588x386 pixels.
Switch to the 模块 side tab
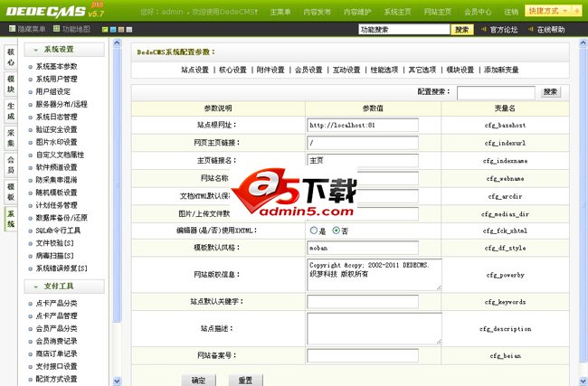(x=11, y=84)
